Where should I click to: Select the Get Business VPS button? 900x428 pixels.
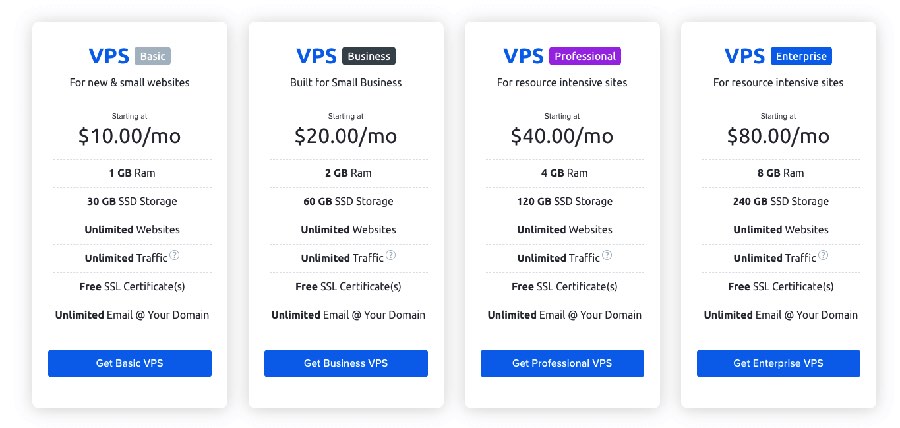[346, 363]
